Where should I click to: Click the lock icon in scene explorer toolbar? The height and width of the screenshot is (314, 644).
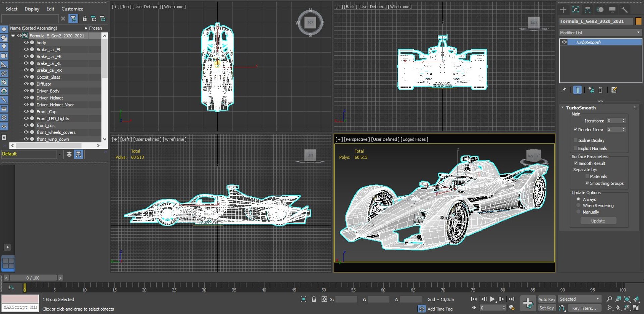point(85,19)
